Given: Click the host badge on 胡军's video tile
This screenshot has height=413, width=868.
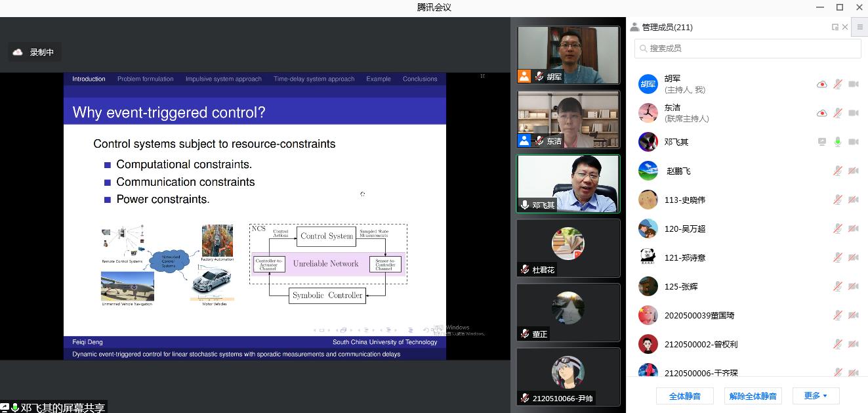Looking at the screenshot, I should point(524,76).
